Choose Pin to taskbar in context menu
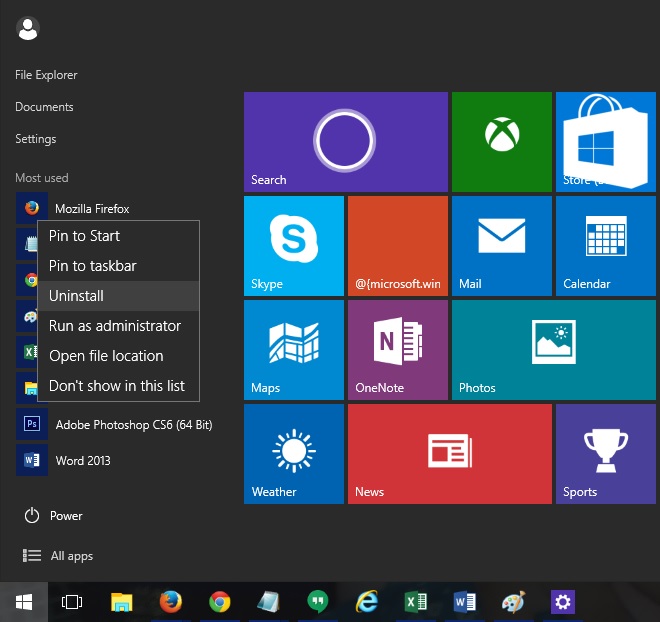Viewport: 660px width, 622px height. point(119,266)
